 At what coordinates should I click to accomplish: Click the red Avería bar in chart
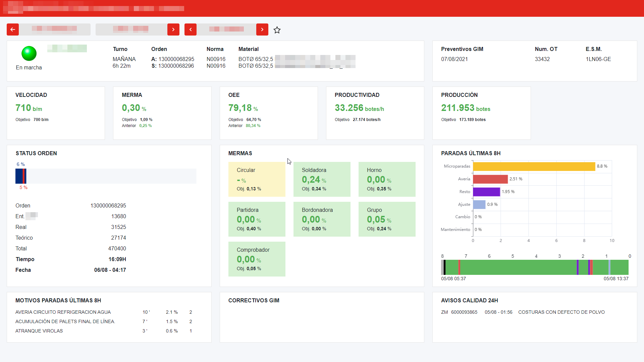coord(490,179)
